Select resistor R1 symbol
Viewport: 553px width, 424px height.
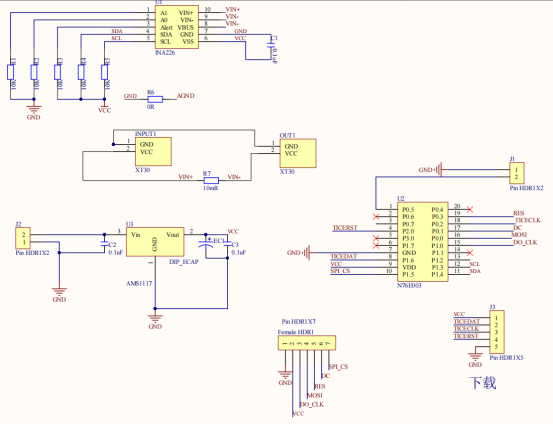click(11, 72)
